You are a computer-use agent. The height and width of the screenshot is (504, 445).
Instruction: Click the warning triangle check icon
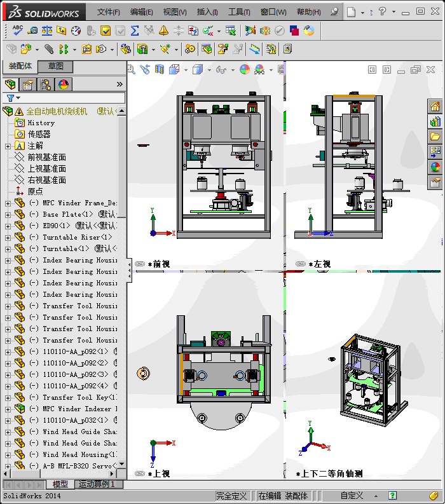point(163,31)
